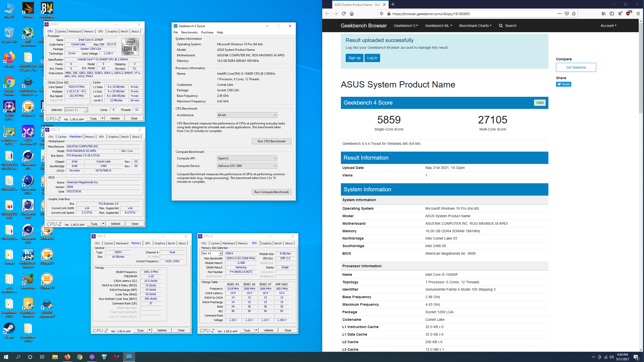Click Run Compute Benchmark button

271,192
